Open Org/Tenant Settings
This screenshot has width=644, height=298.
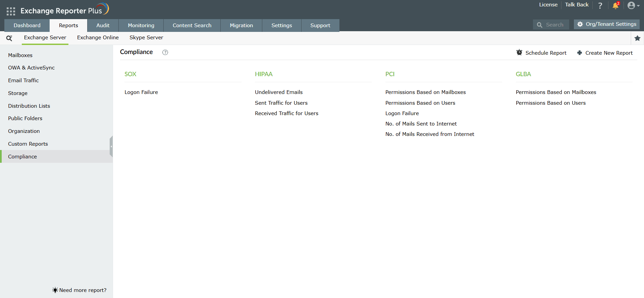click(x=607, y=24)
